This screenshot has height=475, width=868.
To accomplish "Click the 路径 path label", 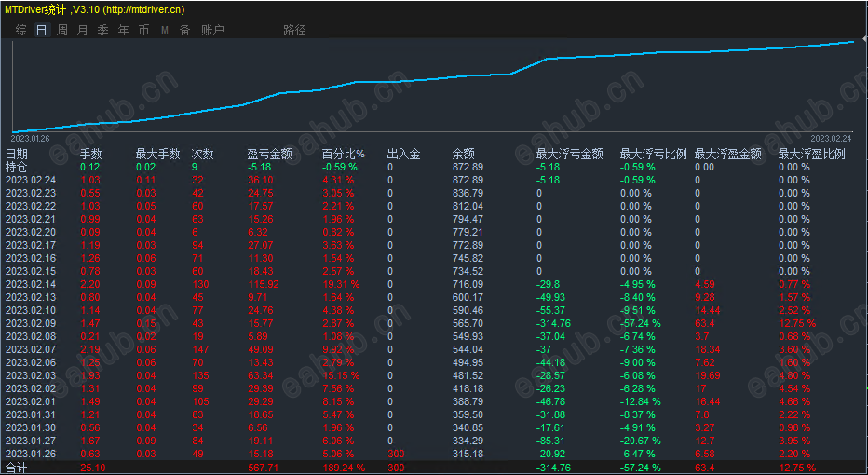I will coord(294,30).
